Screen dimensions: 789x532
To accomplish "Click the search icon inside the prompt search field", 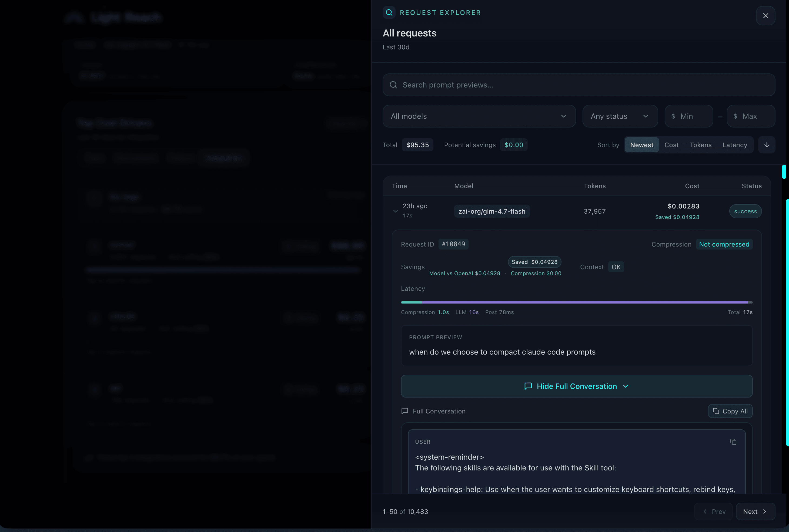I will pyautogui.click(x=393, y=85).
